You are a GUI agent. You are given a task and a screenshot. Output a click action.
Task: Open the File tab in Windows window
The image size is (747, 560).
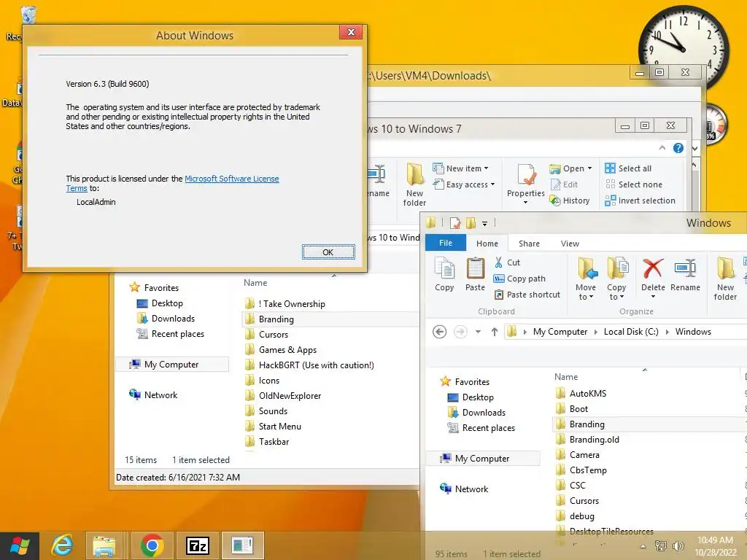point(446,243)
